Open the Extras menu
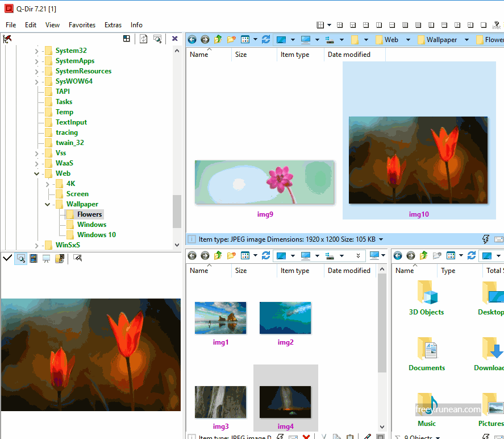 pyautogui.click(x=113, y=25)
